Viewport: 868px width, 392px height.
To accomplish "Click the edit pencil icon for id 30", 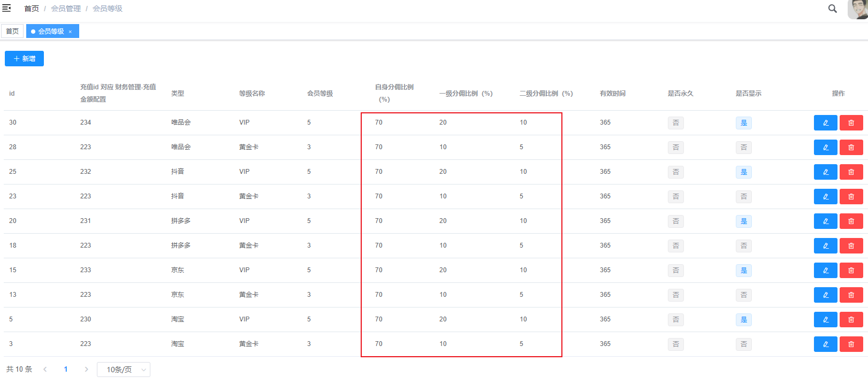I will [x=825, y=123].
